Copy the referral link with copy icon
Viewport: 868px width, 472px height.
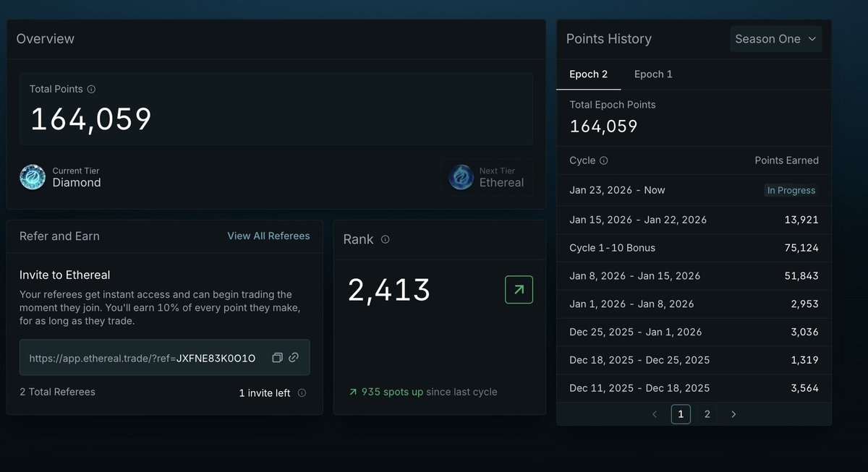click(277, 358)
